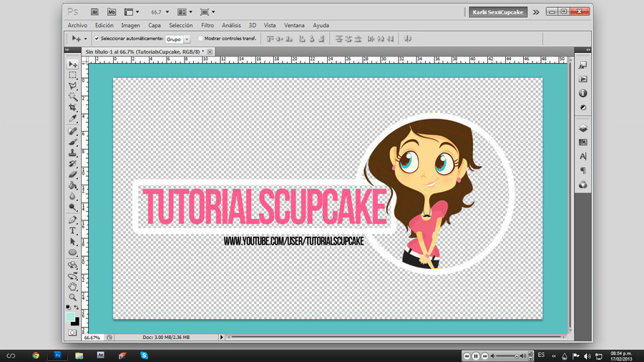Image resolution: width=644 pixels, height=362 pixels.
Task: Select the Path Selection tool
Action: point(73,241)
